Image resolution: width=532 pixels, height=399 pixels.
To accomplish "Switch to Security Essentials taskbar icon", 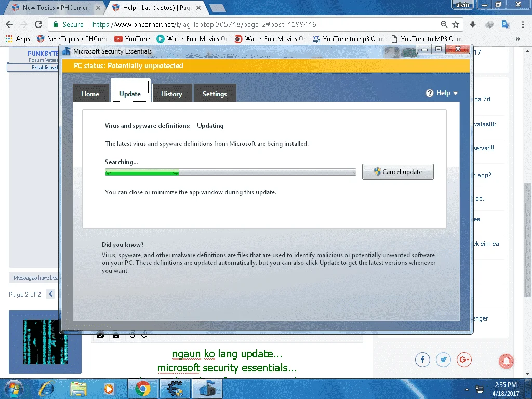I will tap(207, 389).
